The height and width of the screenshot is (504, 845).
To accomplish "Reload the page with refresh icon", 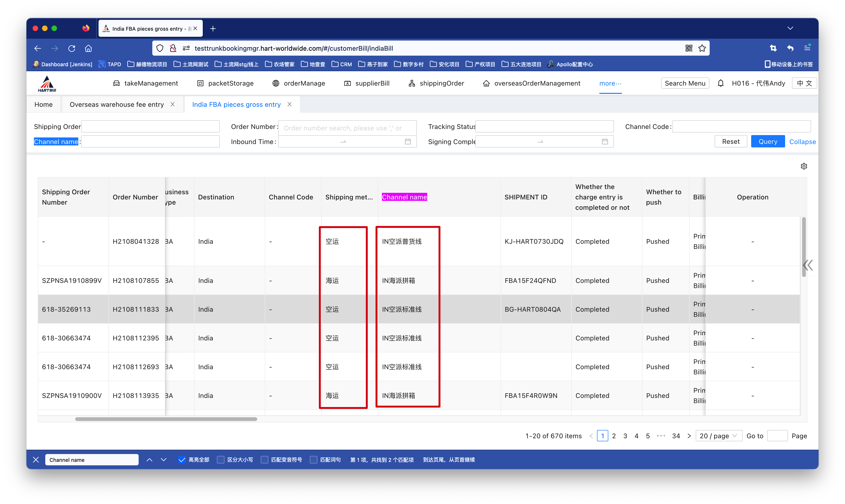I will 72,48.
